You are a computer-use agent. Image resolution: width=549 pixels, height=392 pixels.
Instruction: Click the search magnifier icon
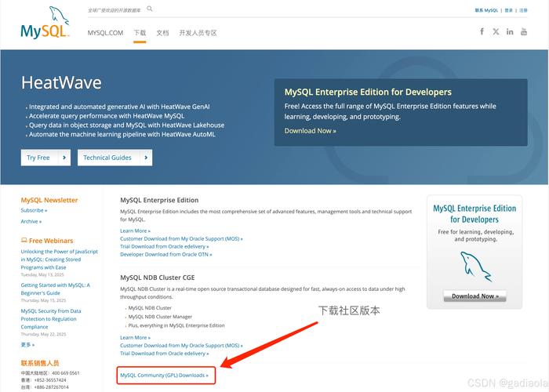click(150, 9)
